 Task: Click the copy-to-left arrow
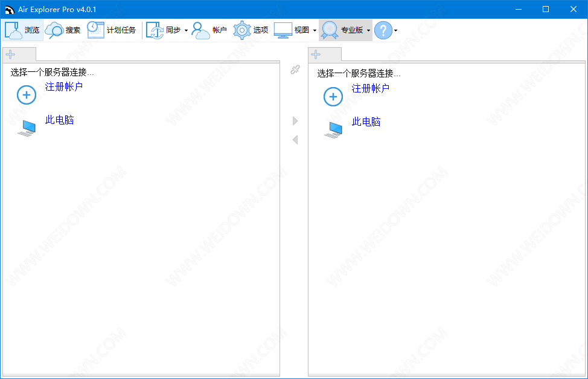click(295, 140)
